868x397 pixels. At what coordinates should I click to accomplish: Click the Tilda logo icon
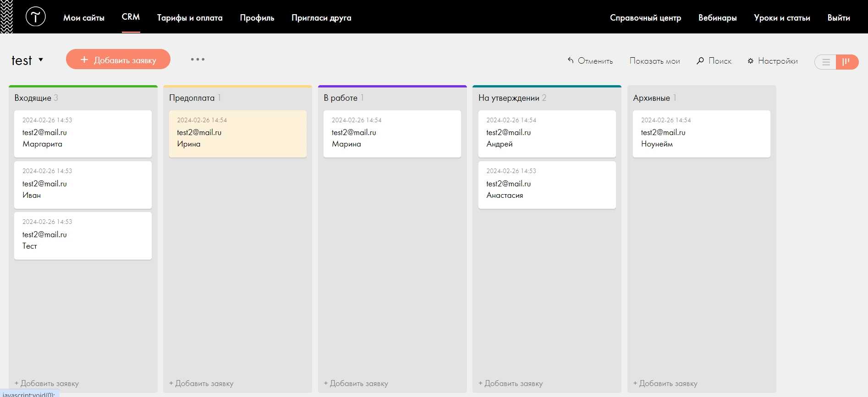[35, 17]
